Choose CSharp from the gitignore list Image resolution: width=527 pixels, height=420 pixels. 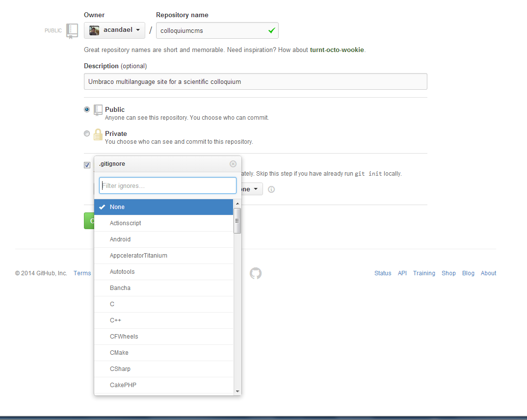tap(164, 368)
